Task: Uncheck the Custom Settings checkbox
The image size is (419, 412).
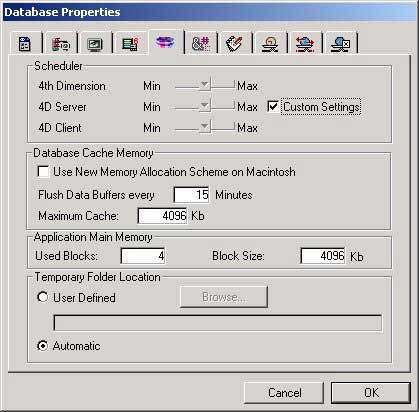Action: pos(273,107)
